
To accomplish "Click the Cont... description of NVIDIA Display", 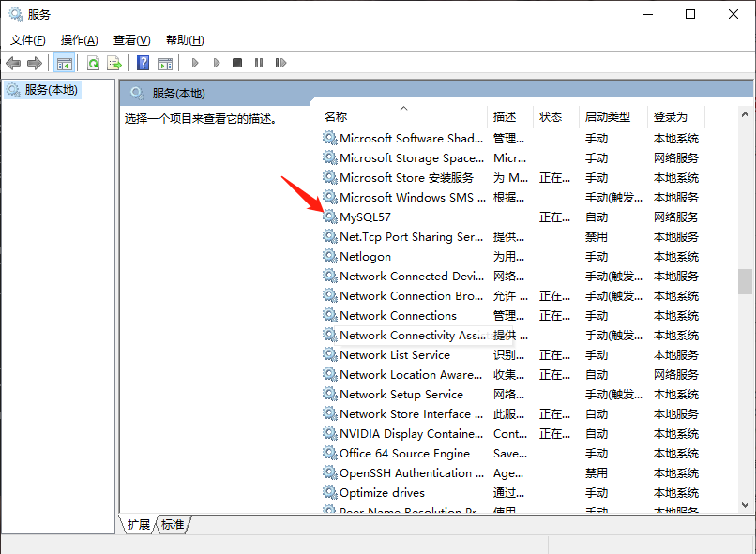I will tap(510, 434).
